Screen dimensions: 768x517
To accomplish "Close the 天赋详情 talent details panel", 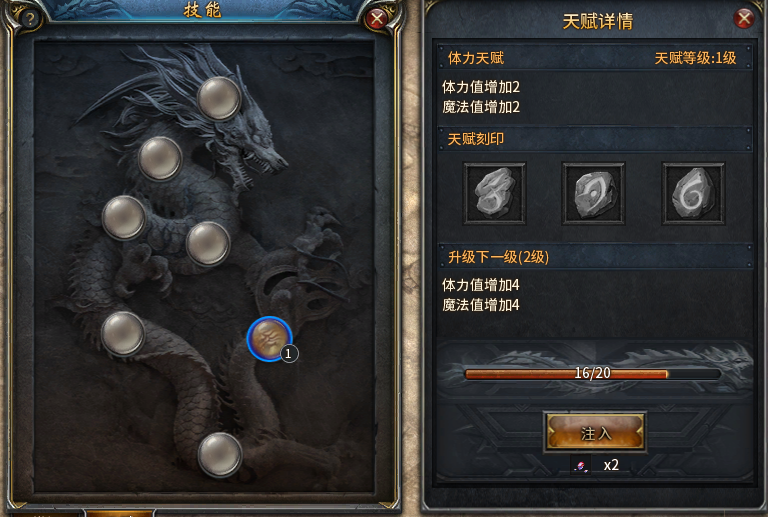I will (744, 19).
